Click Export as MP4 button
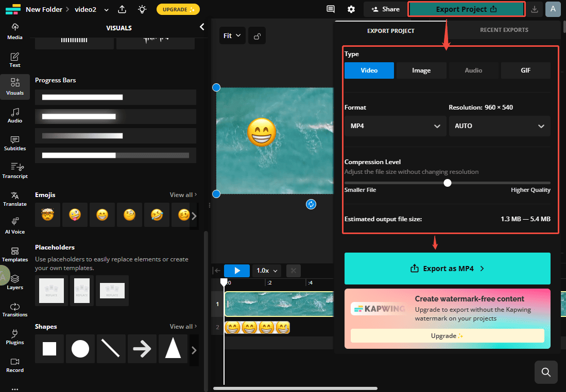 coord(447,268)
